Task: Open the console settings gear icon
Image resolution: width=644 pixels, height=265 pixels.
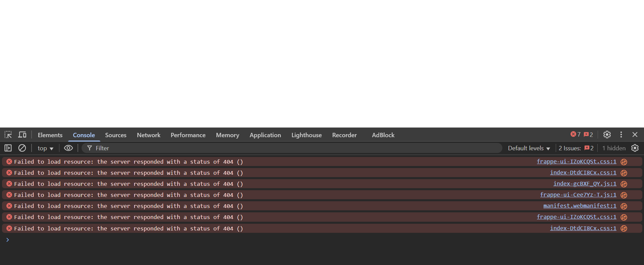Action: tap(635, 148)
